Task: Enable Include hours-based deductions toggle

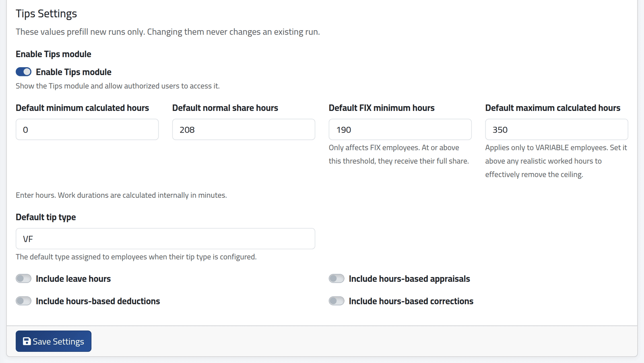Action: (23, 301)
